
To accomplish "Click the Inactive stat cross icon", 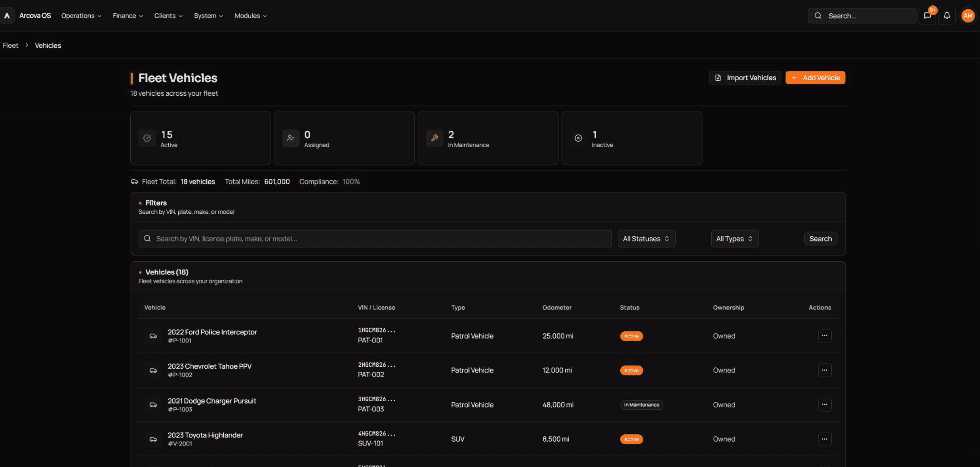I will [x=578, y=138].
